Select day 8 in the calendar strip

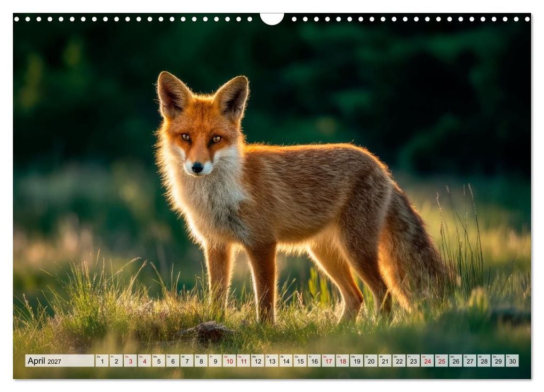pos(201,361)
